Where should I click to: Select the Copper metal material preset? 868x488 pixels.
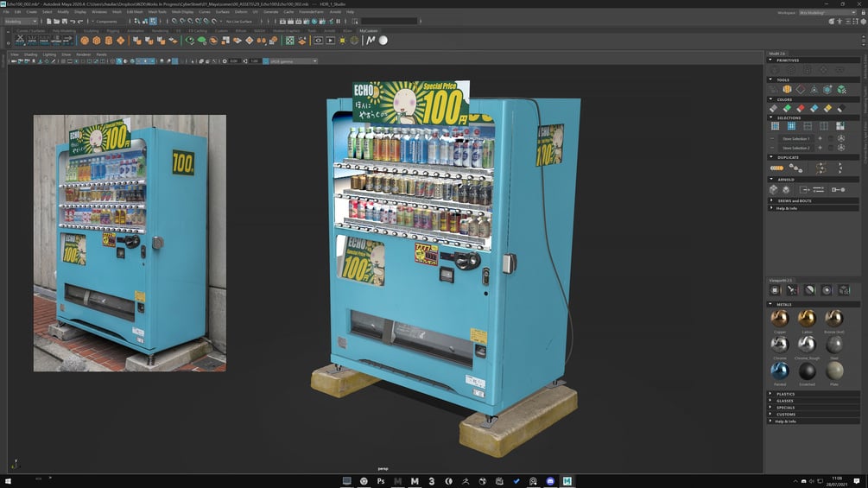point(780,318)
